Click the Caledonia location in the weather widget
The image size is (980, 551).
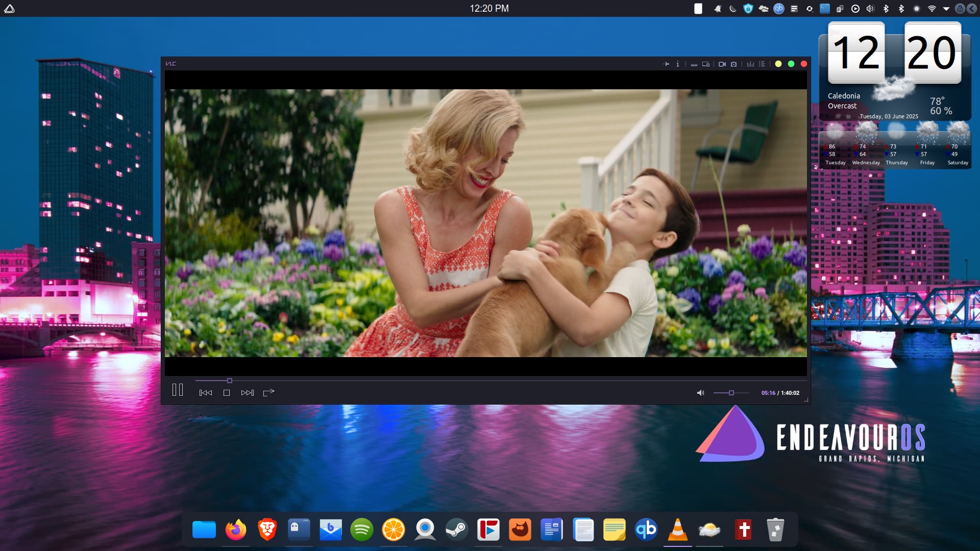pos(844,96)
